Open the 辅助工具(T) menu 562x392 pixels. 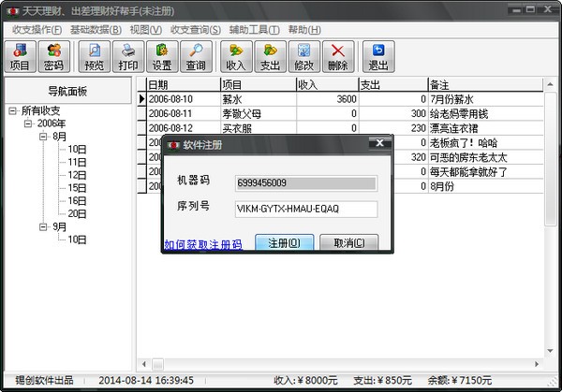click(x=255, y=29)
